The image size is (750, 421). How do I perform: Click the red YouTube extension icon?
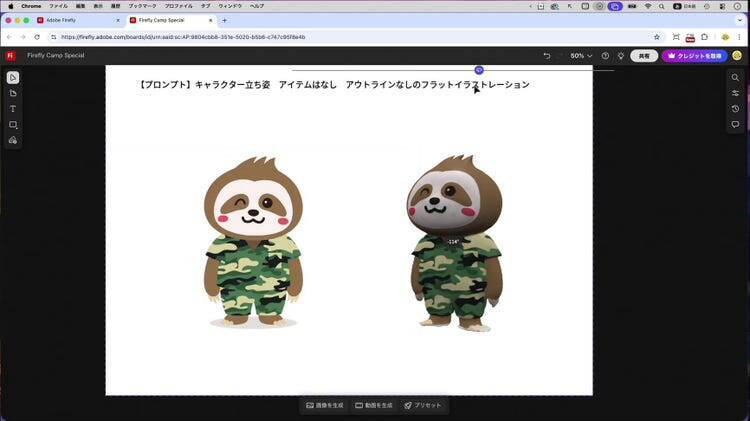tap(690, 38)
